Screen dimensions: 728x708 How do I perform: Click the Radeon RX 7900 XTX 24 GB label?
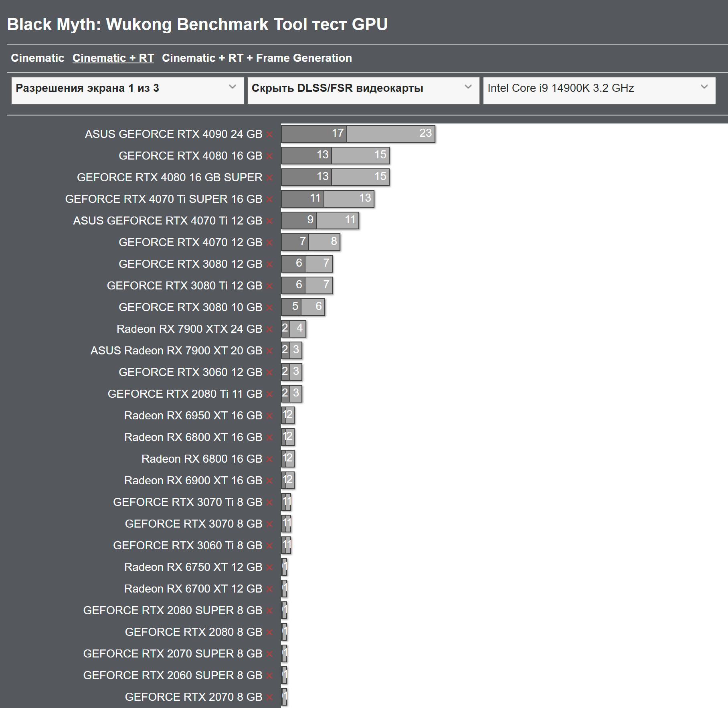pyautogui.click(x=189, y=329)
